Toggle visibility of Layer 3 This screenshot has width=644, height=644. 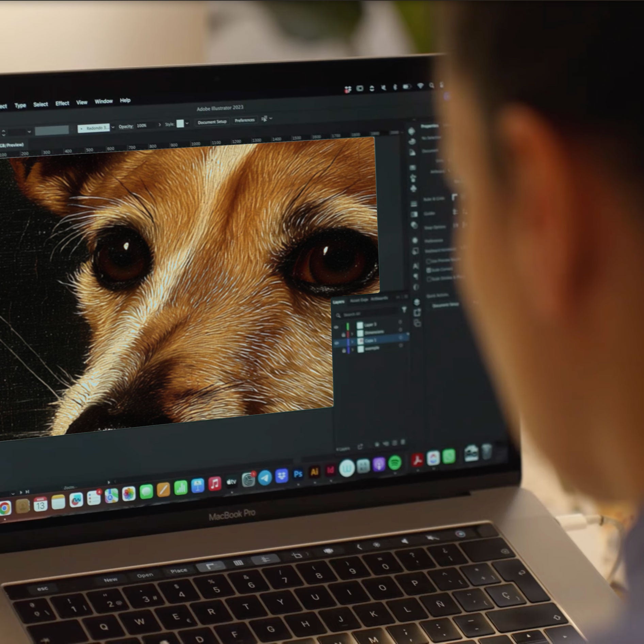pyautogui.click(x=336, y=327)
